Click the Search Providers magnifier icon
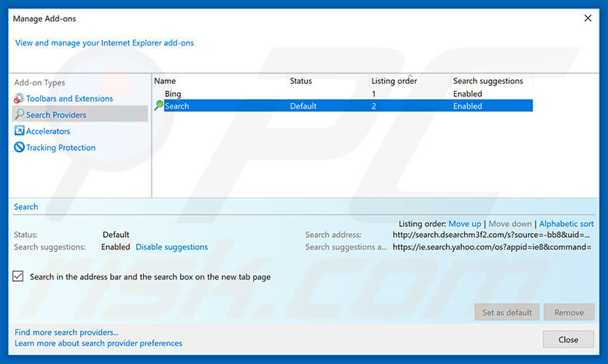The width and height of the screenshot is (608, 364). pos(19,114)
